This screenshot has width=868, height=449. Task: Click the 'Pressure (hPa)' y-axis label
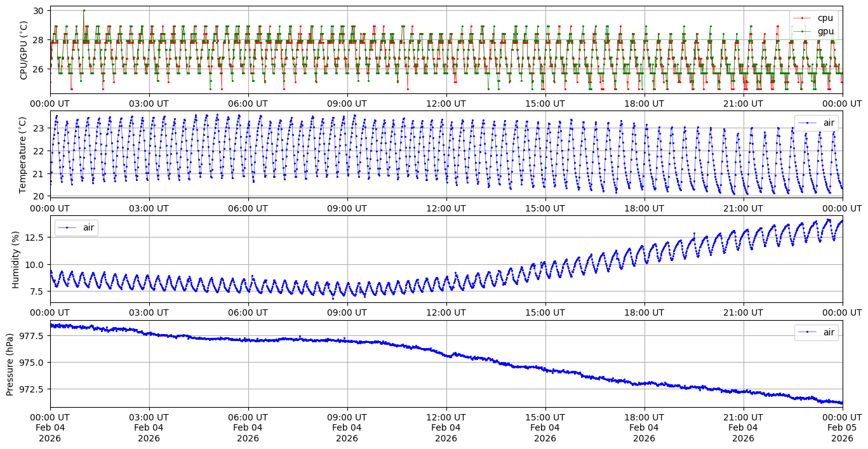10,364
